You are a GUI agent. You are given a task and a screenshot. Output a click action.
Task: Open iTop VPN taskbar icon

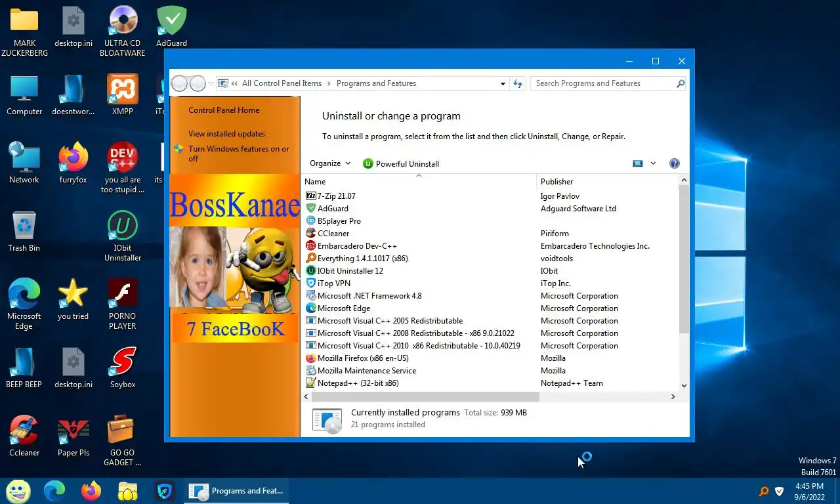tap(165, 491)
